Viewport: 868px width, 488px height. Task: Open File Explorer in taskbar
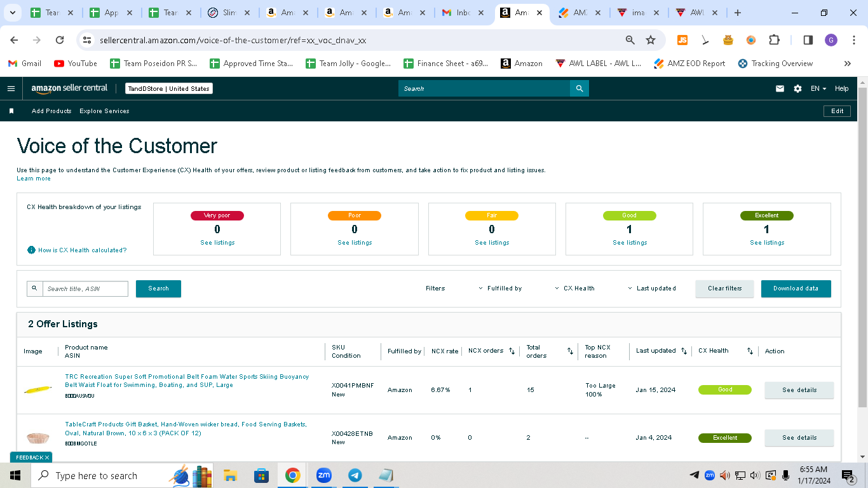[x=230, y=475]
